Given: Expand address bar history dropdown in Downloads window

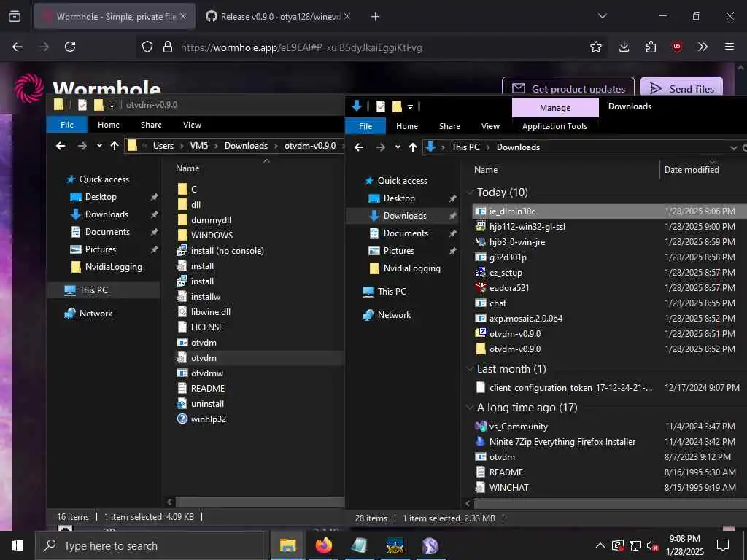Looking at the screenshot, I should [733, 147].
